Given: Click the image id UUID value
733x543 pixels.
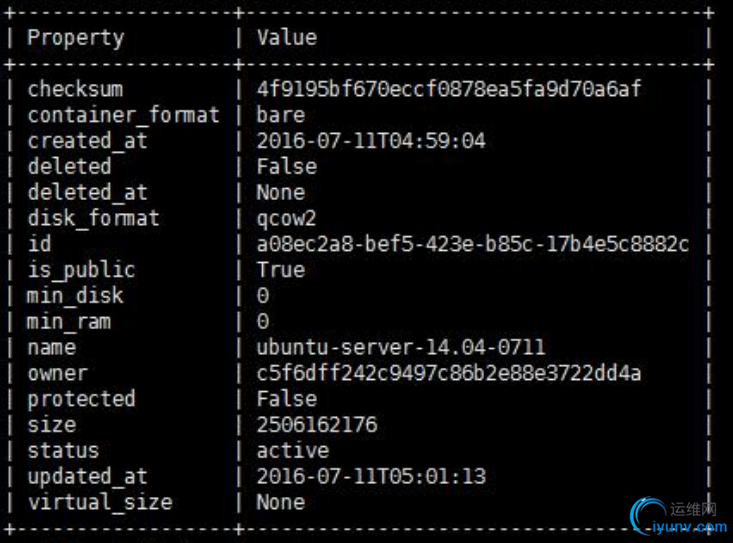Looking at the screenshot, I should 473,244.
